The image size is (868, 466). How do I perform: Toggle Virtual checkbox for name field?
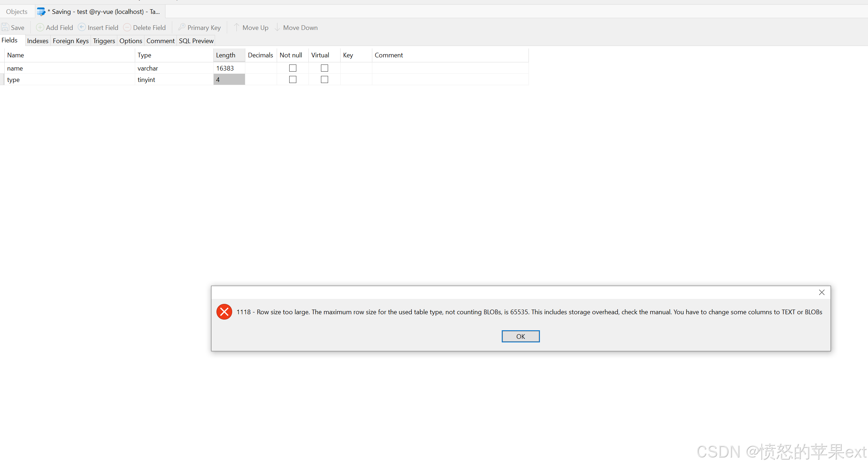[x=324, y=68]
